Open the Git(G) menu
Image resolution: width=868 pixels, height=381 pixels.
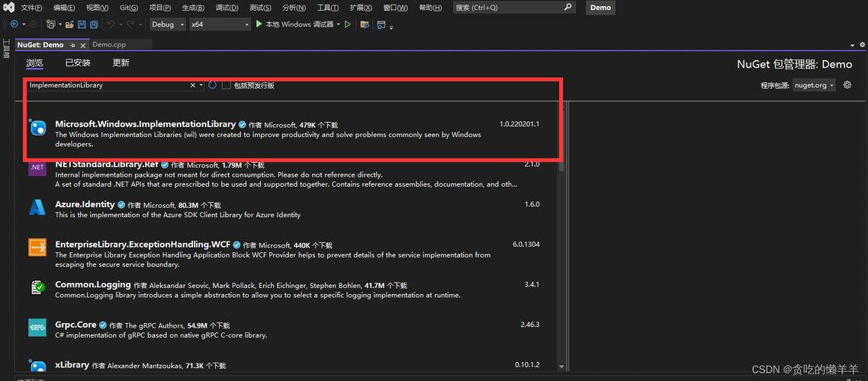[x=129, y=8]
